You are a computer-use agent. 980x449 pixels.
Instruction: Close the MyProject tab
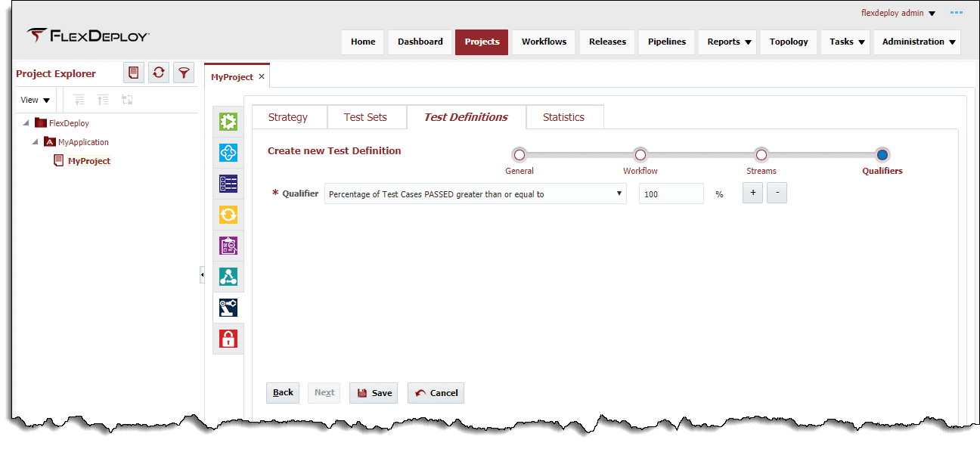262,76
